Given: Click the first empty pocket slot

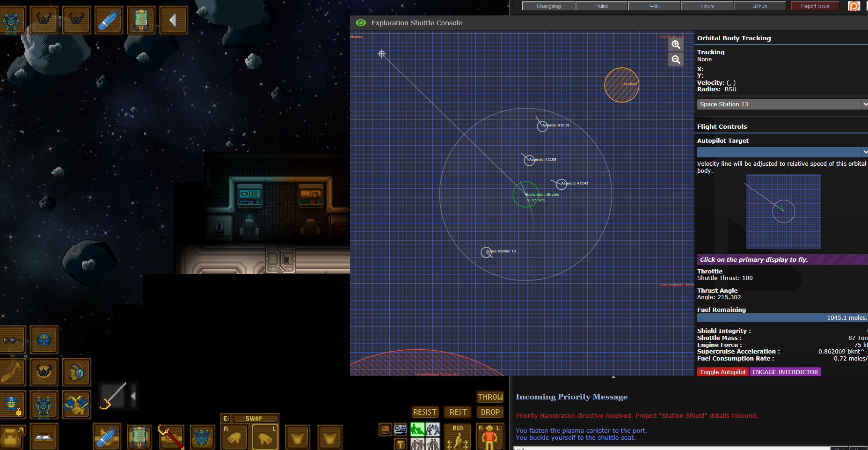Looking at the screenshot, I should click(298, 437).
